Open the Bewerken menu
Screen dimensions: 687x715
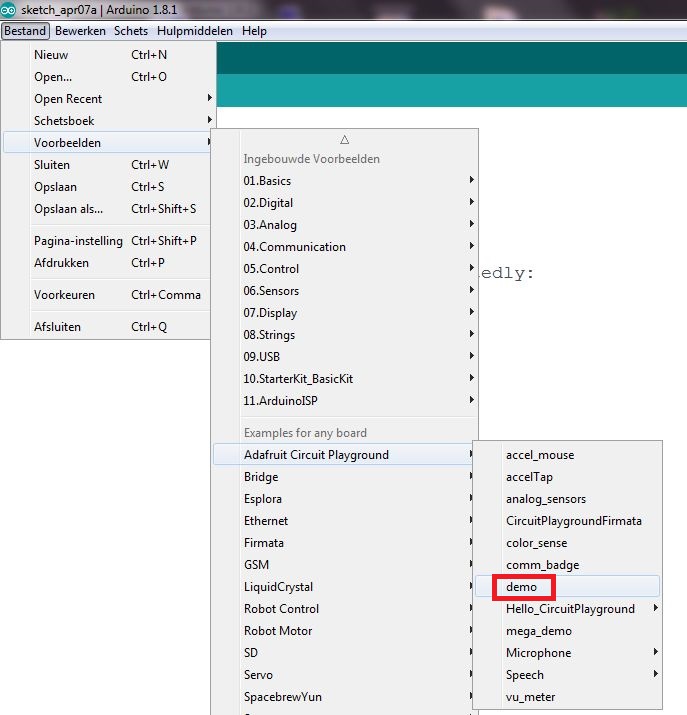80,31
